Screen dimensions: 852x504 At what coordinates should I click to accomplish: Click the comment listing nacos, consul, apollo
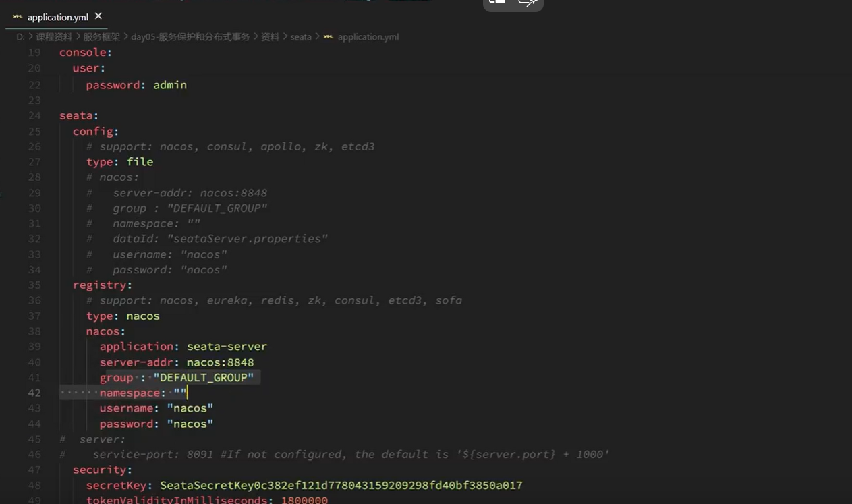[230, 146]
